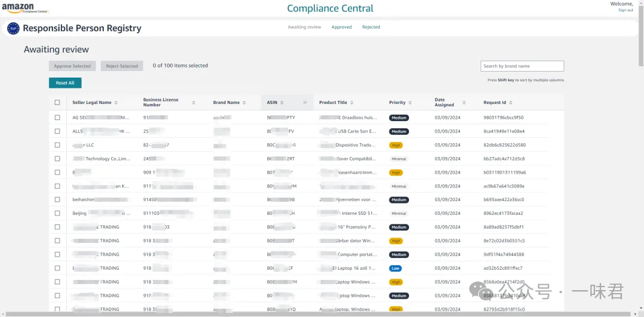Check the row with request 82db6c825622d580

tap(57, 145)
